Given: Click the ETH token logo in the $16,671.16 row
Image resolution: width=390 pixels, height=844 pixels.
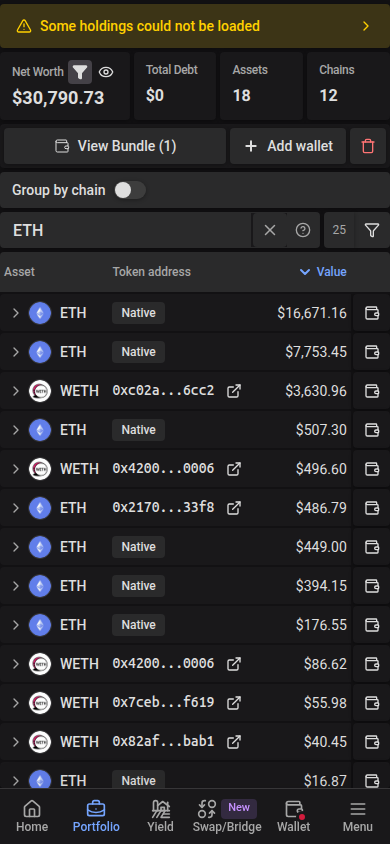Looking at the screenshot, I should (40, 313).
